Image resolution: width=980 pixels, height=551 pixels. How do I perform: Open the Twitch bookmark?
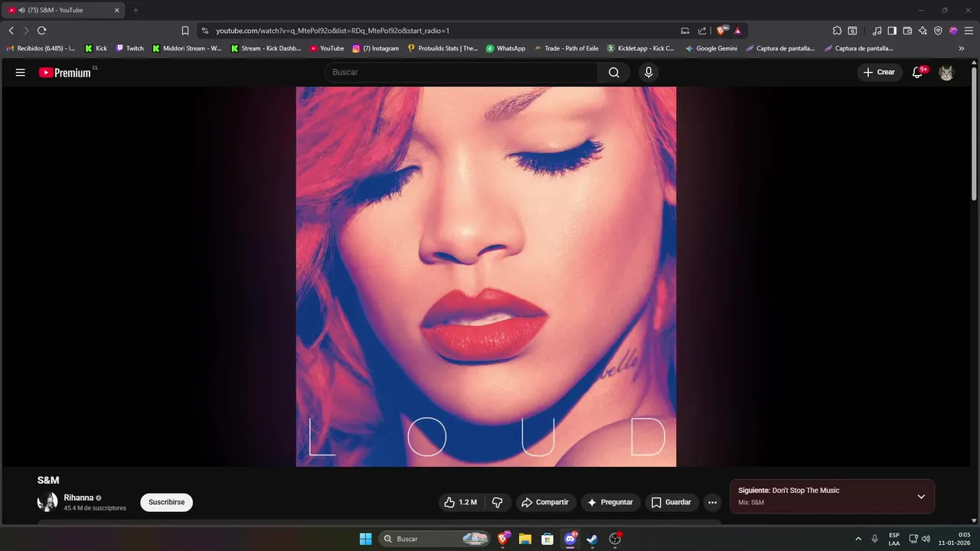(129, 48)
